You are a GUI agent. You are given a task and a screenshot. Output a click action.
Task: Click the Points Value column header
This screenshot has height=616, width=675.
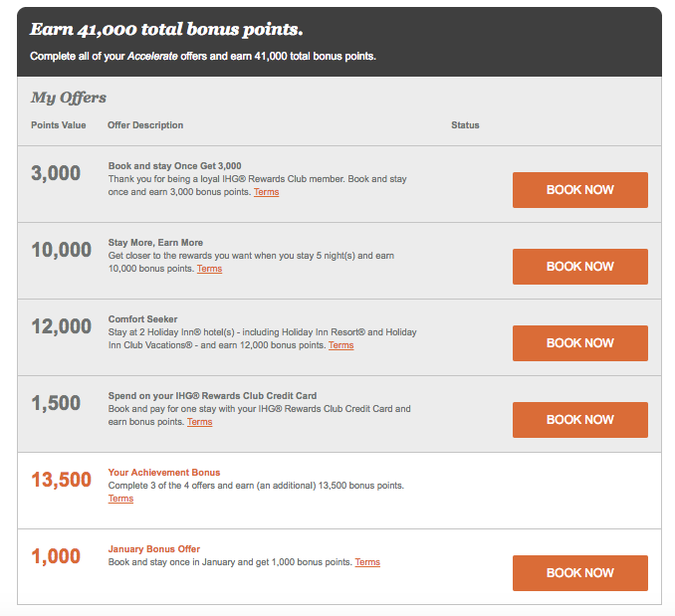click(59, 125)
